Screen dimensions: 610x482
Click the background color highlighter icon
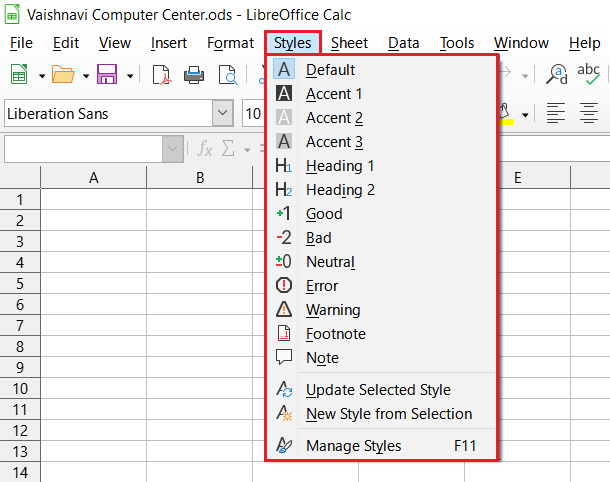point(506,114)
